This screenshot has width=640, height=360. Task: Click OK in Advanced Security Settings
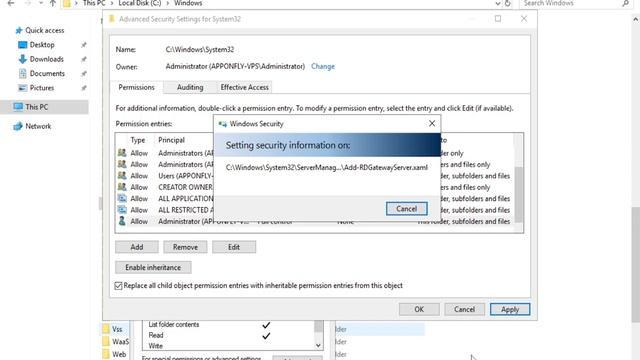(419, 309)
